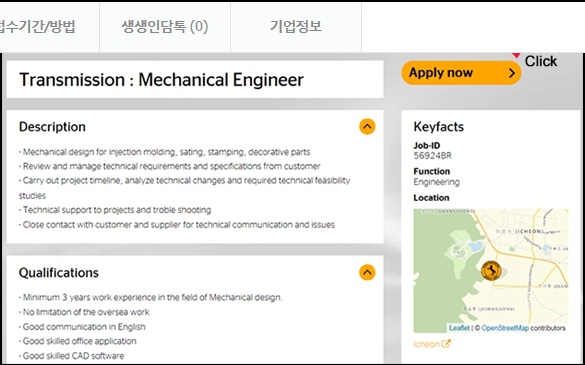Select the Job-ID value 56924BR
This screenshot has width=585, height=365.
coord(432,156)
